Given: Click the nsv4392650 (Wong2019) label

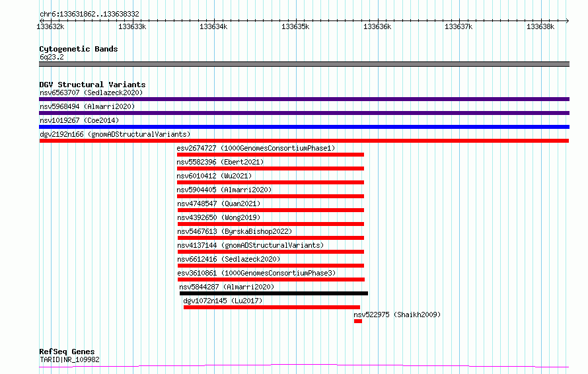Looking at the screenshot, I should pyautogui.click(x=219, y=217).
